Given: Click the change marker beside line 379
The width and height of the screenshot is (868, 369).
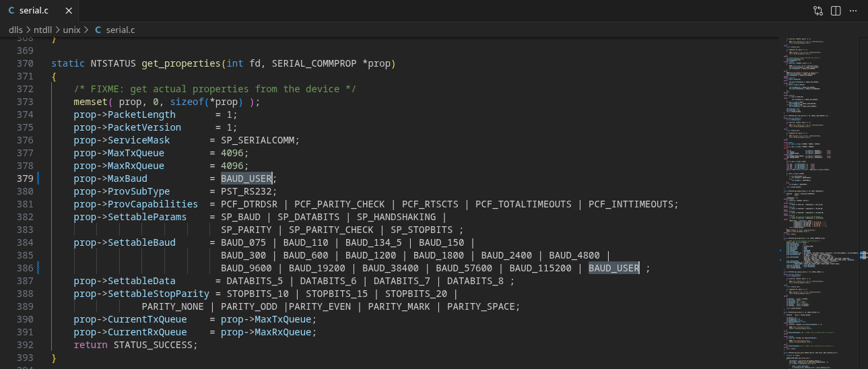Looking at the screenshot, I should [x=39, y=178].
